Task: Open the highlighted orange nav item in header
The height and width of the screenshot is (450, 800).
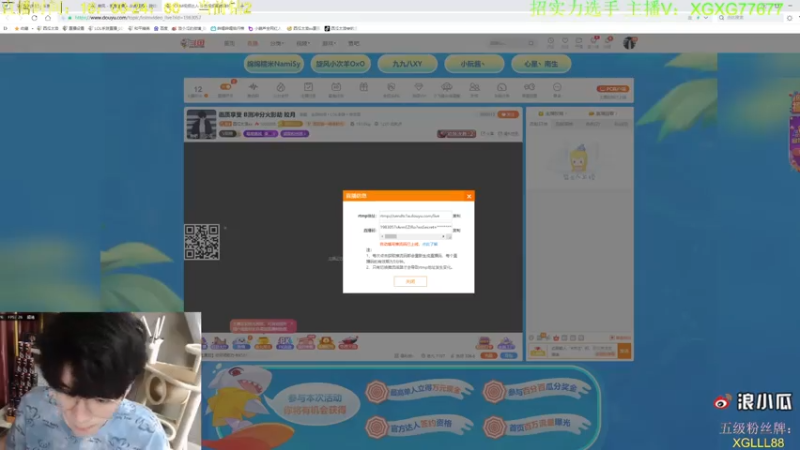Action: coord(252,43)
